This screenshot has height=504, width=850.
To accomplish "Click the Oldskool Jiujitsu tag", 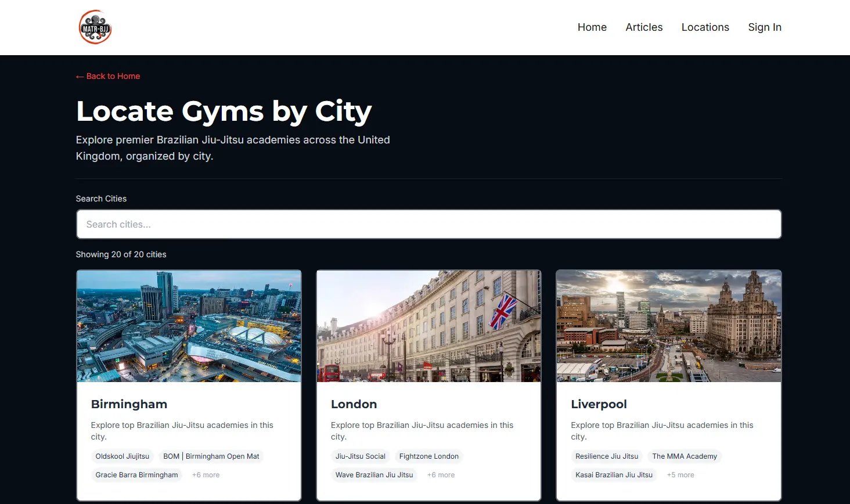I will point(122,456).
